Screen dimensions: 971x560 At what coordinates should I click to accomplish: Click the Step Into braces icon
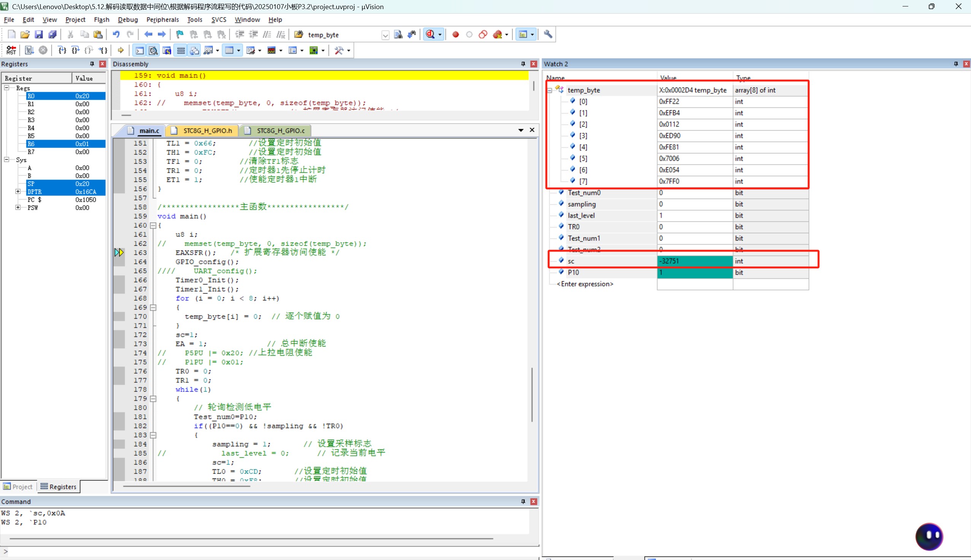point(62,51)
